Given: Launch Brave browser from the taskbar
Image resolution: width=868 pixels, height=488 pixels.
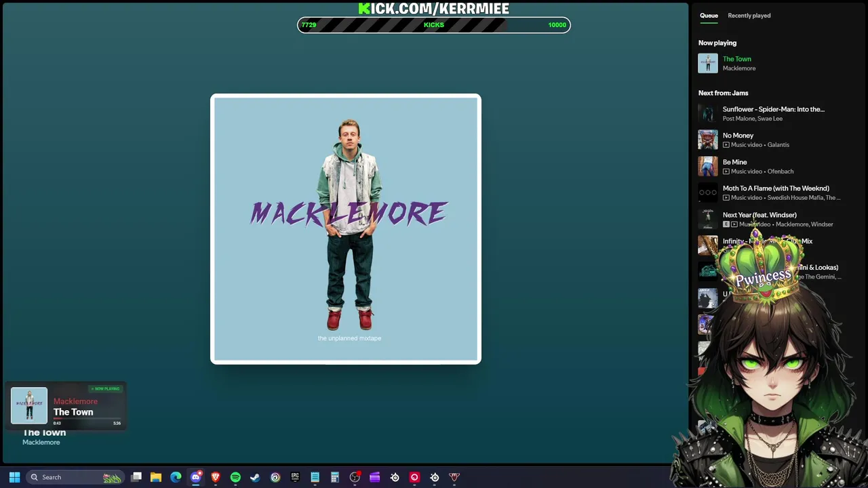Looking at the screenshot, I should click(216, 477).
